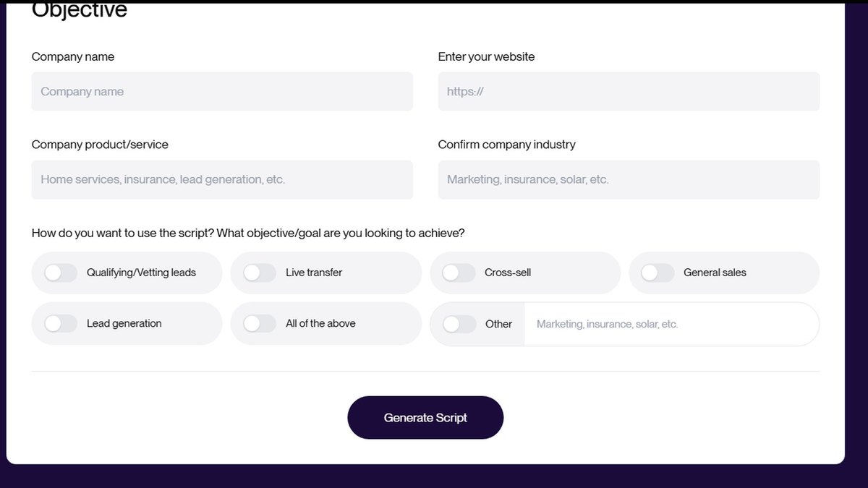Click the Objective section heading
Image resolution: width=868 pixels, height=488 pixels.
pos(80,9)
